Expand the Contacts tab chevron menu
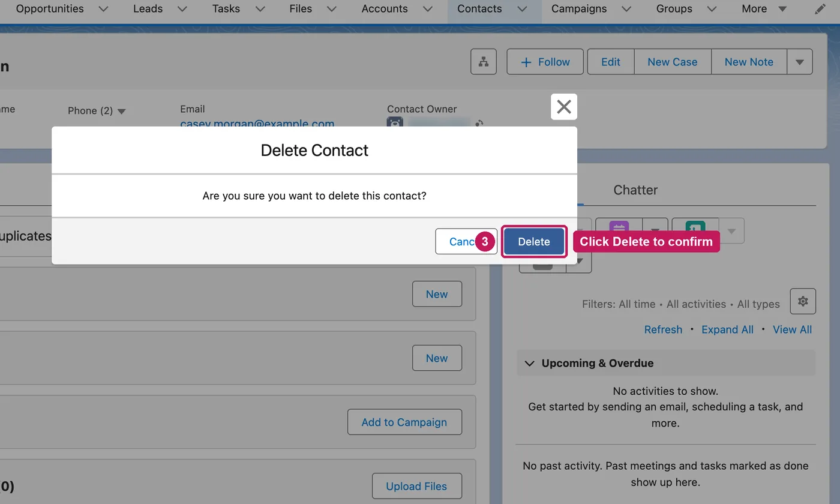 pos(522,9)
